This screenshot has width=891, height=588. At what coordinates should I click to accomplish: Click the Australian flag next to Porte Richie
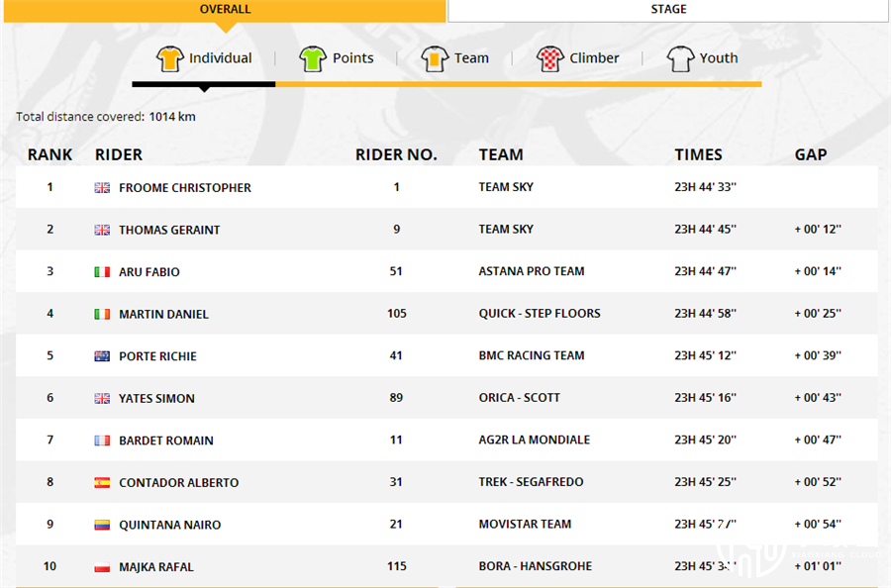click(x=102, y=356)
